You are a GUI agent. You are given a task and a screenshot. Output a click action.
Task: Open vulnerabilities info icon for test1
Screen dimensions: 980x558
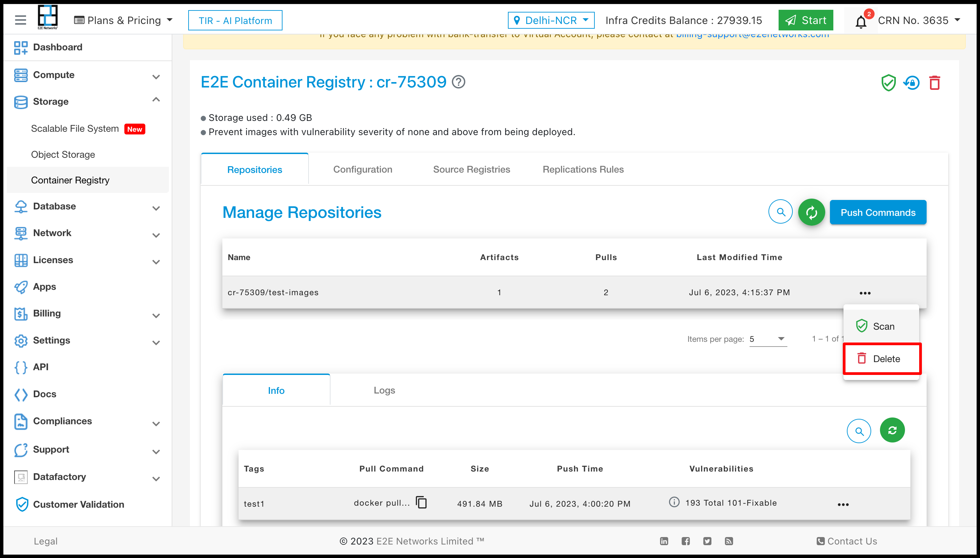674,502
